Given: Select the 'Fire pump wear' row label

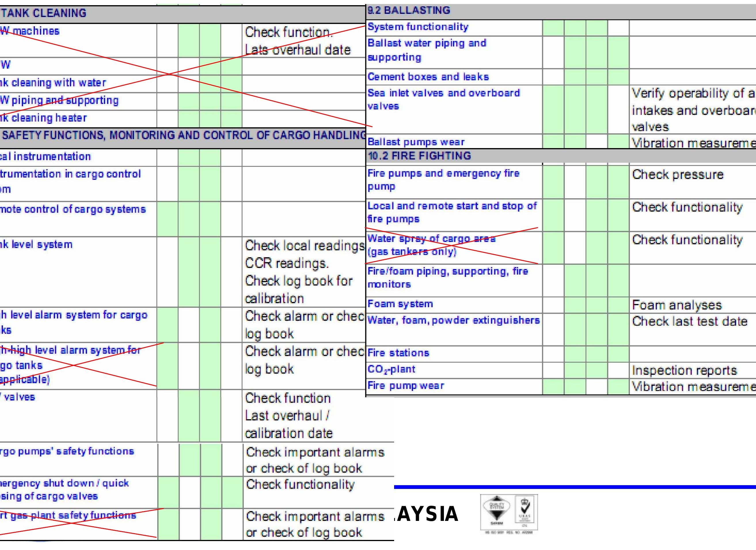Looking at the screenshot, I should pos(406,385).
